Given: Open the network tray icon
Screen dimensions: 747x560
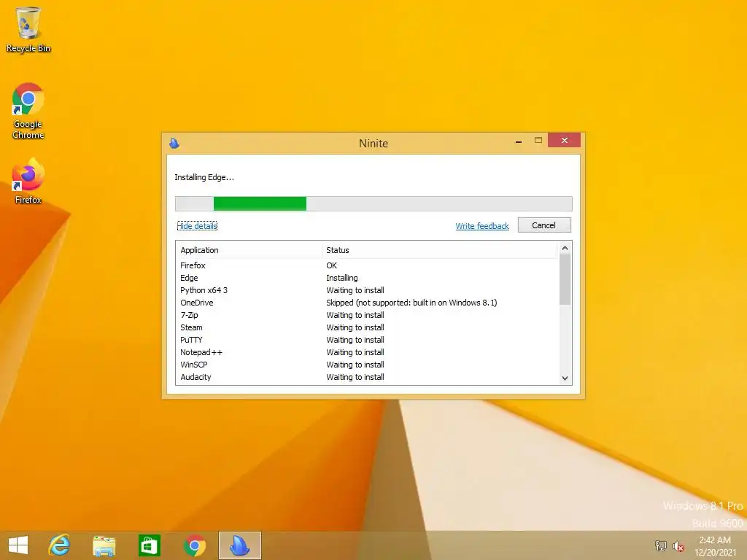Looking at the screenshot, I should point(661,545).
